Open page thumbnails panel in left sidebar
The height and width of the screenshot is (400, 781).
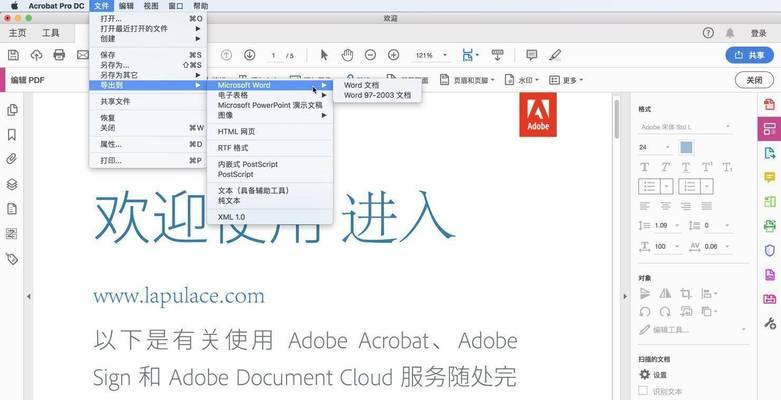(x=12, y=110)
